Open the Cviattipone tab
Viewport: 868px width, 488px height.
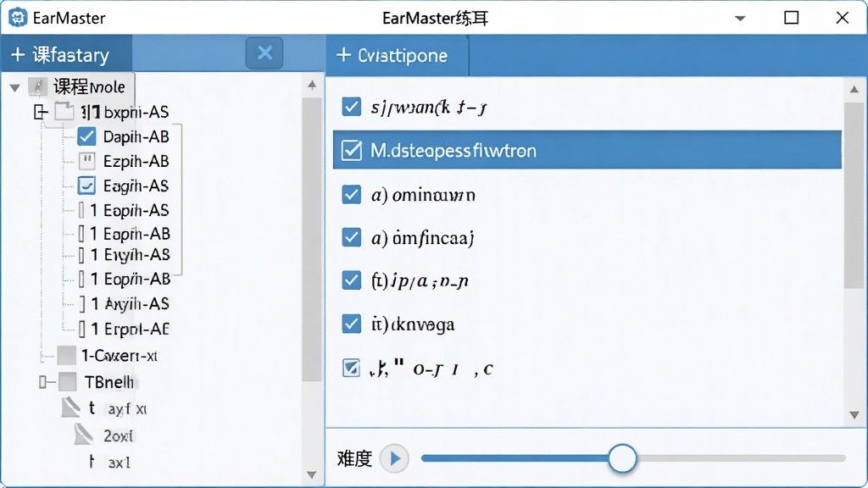tap(397, 55)
